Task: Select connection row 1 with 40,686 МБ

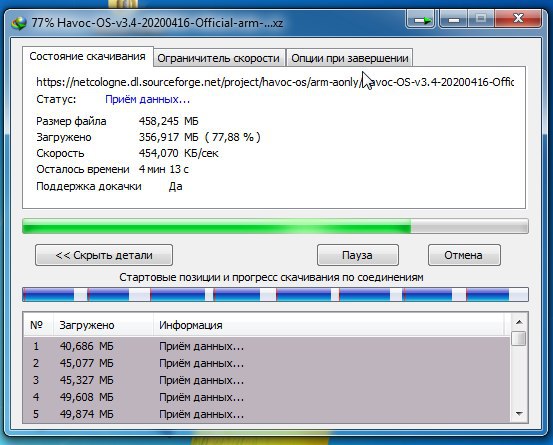Action: 267,346
